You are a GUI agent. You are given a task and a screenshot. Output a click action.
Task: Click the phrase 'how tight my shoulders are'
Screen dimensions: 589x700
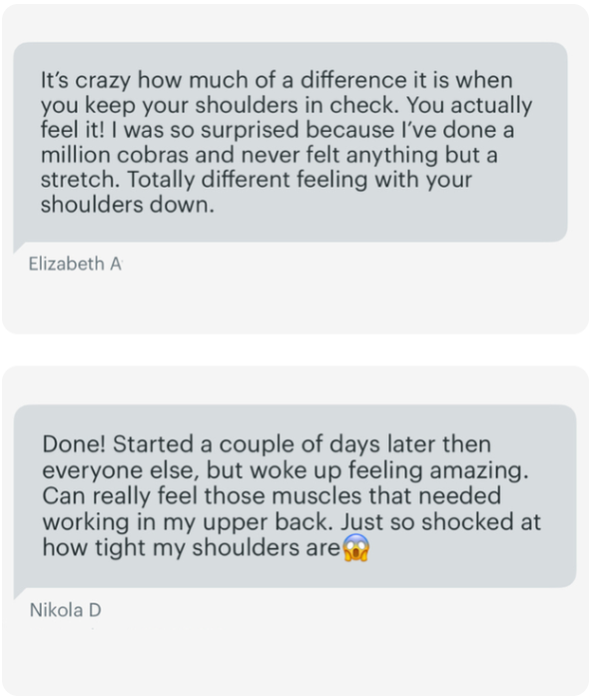(x=192, y=547)
